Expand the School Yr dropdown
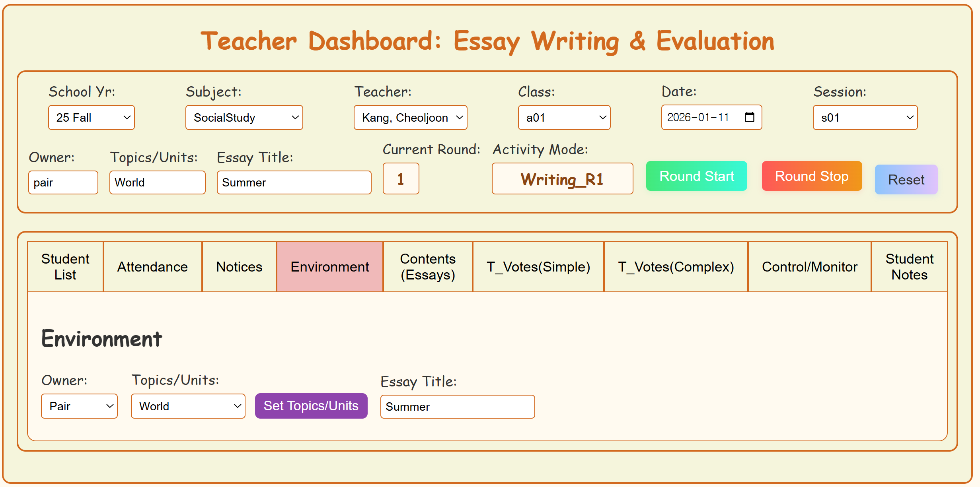980x487 pixels. 91,118
